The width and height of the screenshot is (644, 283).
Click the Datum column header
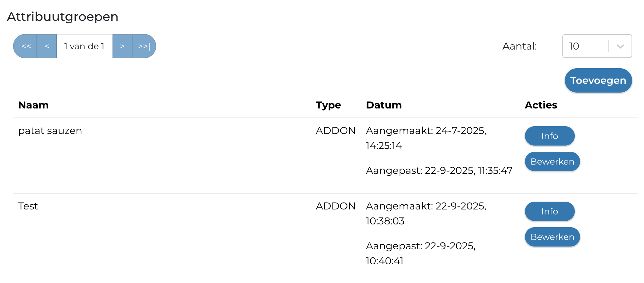(383, 105)
